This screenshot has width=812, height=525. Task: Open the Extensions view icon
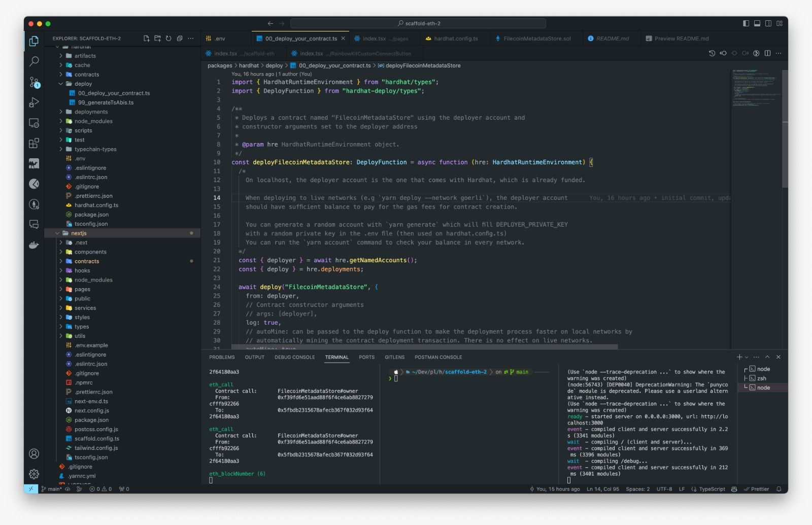pyautogui.click(x=34, y=143)
